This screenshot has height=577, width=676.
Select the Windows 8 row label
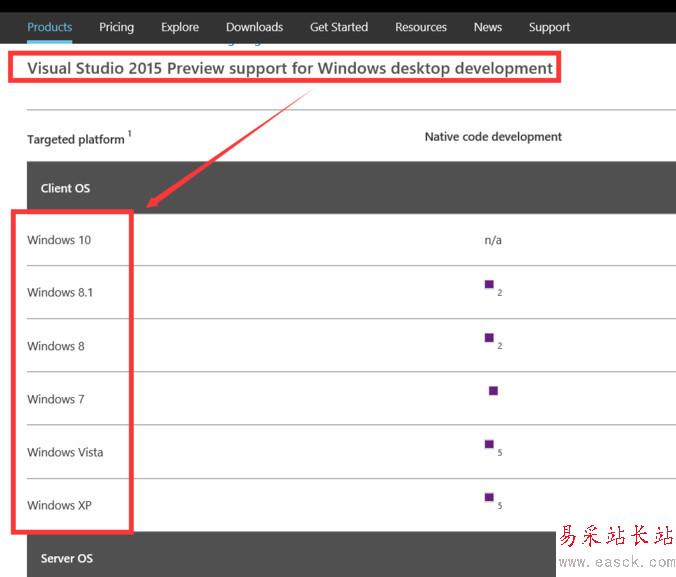(x=56, y=346)
